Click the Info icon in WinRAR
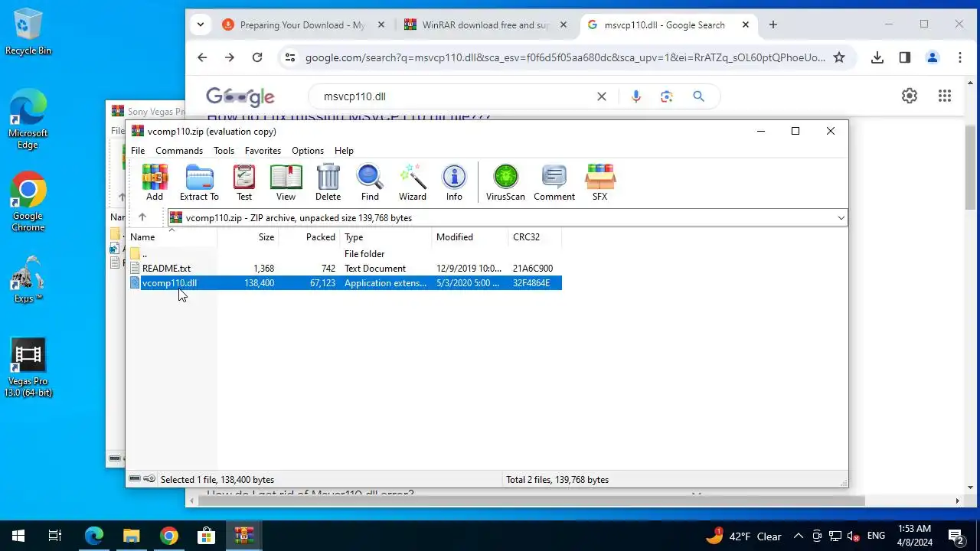The width and height of the screenshot is (980, 551). 454,183
